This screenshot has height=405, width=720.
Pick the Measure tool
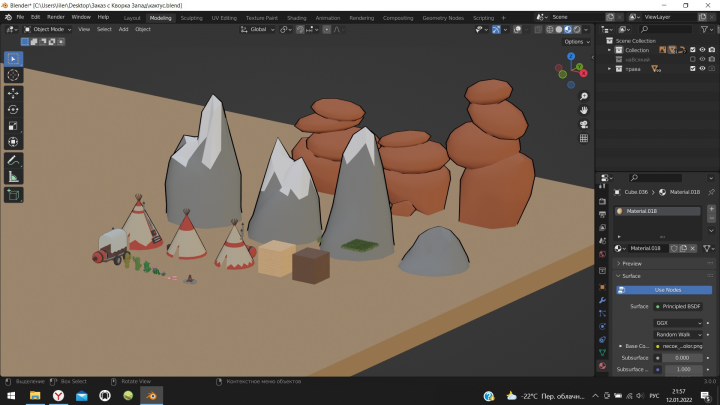13,177
